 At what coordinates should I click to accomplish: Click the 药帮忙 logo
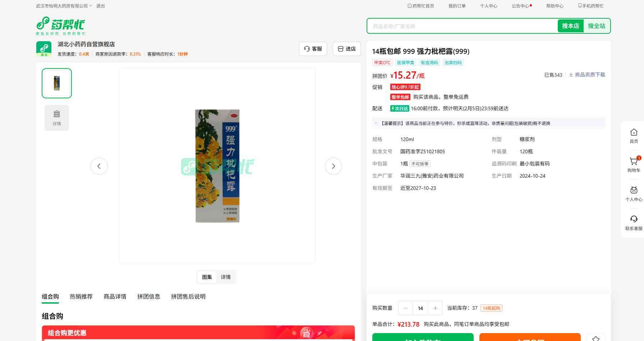tap(60, 25)
